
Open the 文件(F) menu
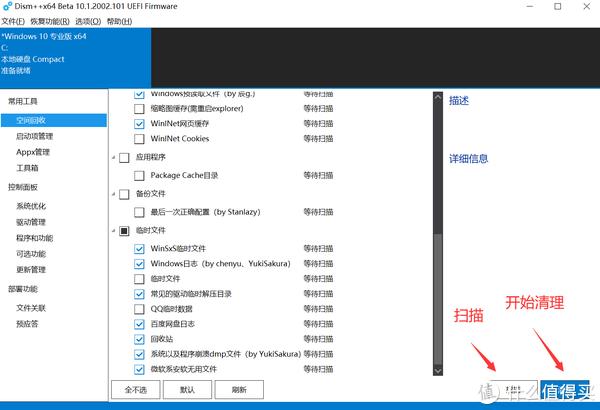click(x=13, y=21)
